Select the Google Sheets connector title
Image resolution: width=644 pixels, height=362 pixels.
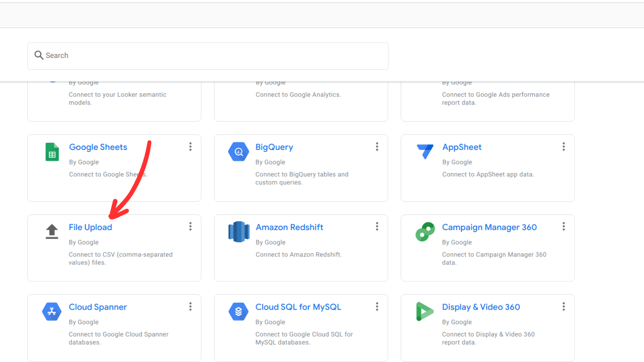tap(98, 147)
